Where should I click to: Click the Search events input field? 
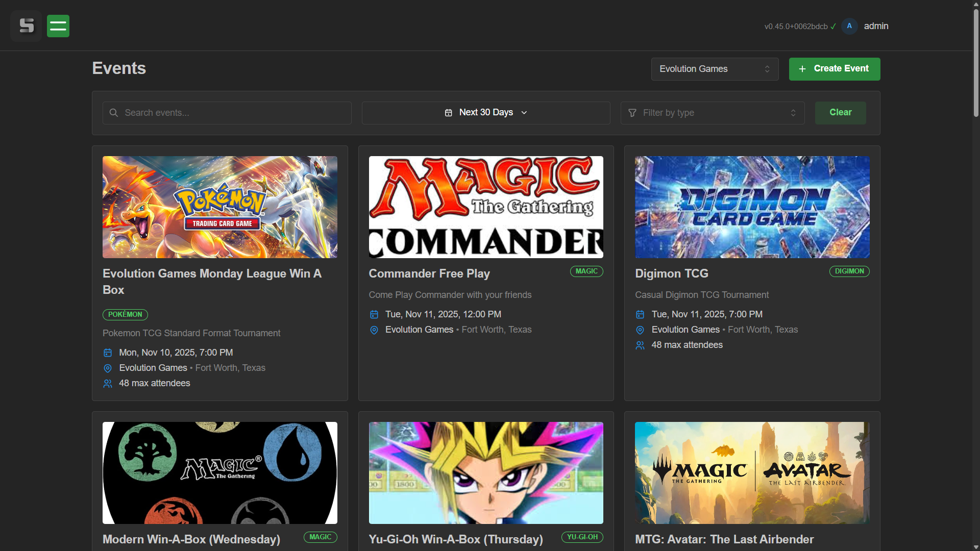coord(235,113)
